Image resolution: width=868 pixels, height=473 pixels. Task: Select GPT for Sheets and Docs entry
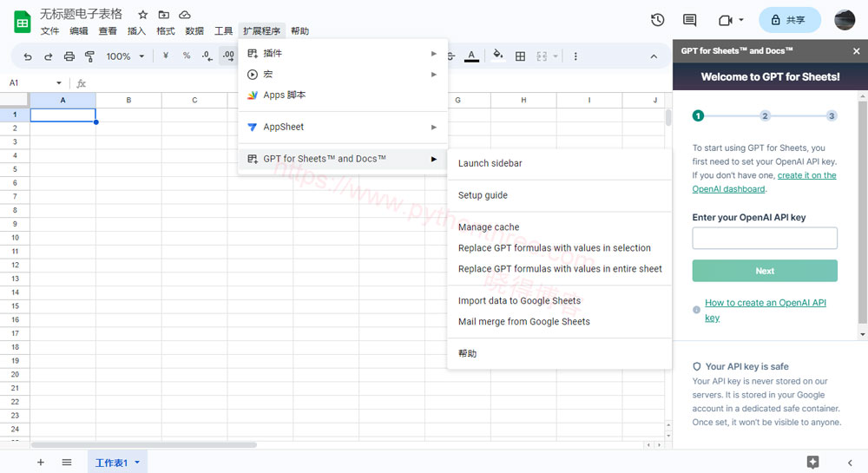point(343,159)
